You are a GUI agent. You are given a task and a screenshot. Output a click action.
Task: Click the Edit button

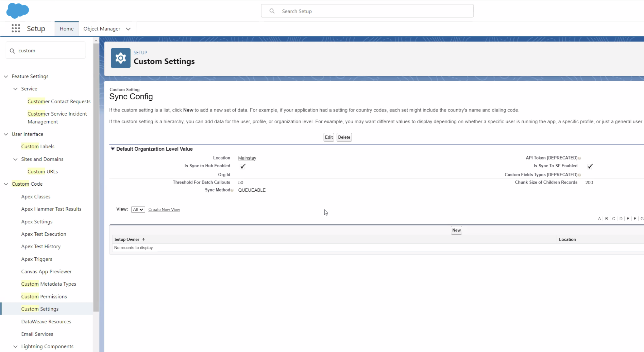[x=329, y=137]
